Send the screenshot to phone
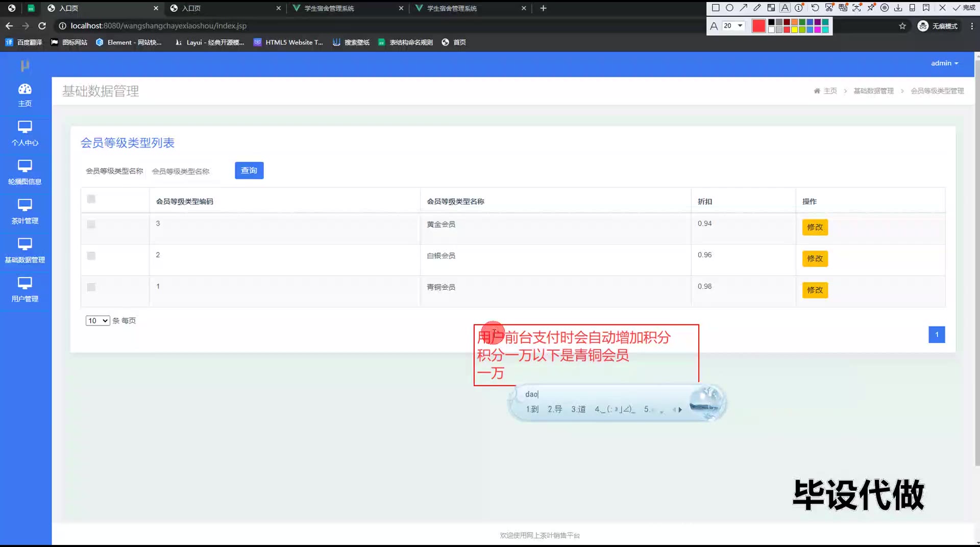980x547 pixels. (x=912, y=8)
